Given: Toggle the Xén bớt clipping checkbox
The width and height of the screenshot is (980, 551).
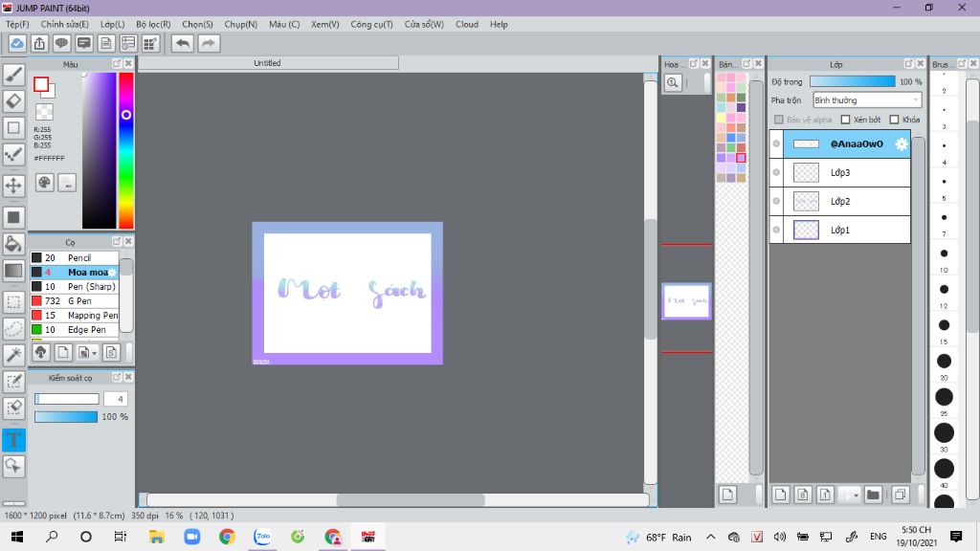Looking at the screenshot, I should 846,120.
